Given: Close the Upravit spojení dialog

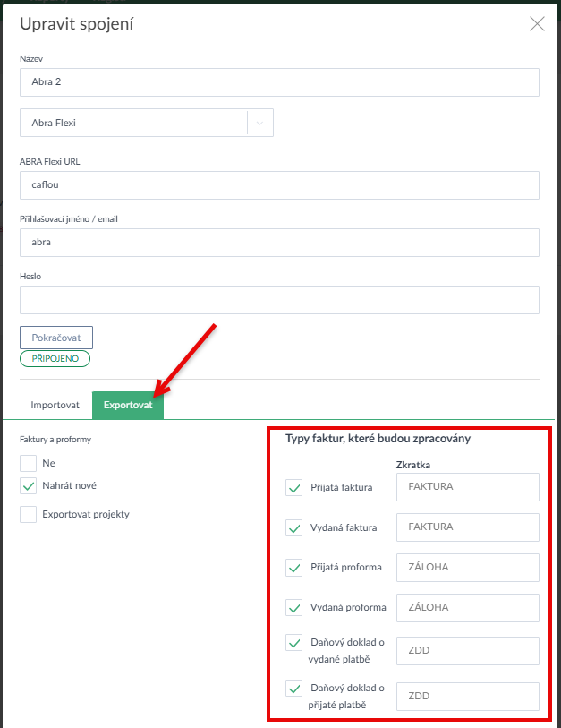Looking at the screenshot, I should point(537,24).
